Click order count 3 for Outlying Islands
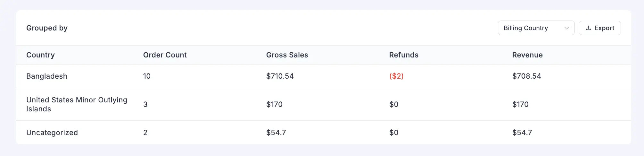Image resolution: width=644 pixels, height=156 pixels. [145, 104]
